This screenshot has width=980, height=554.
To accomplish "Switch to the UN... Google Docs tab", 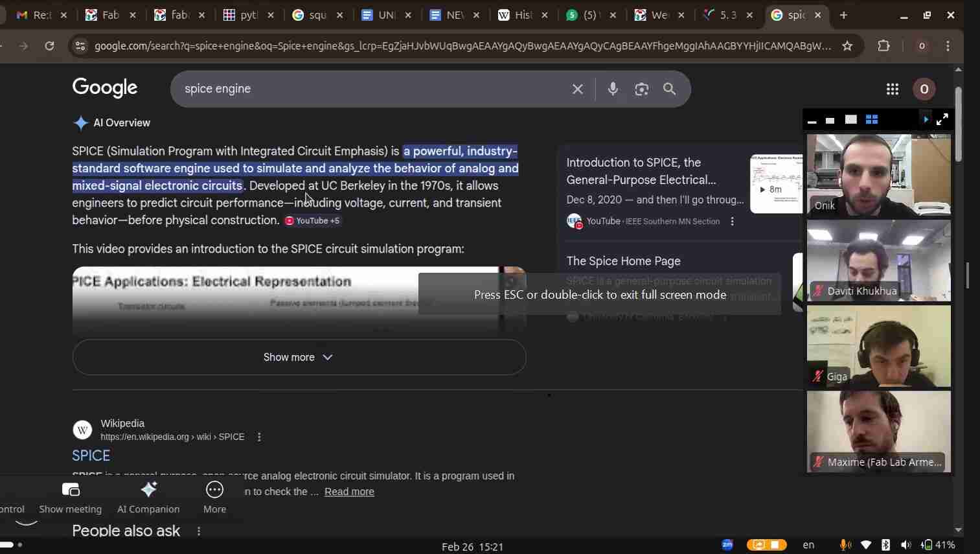I will pyautogui.click(x=387, y=16).
